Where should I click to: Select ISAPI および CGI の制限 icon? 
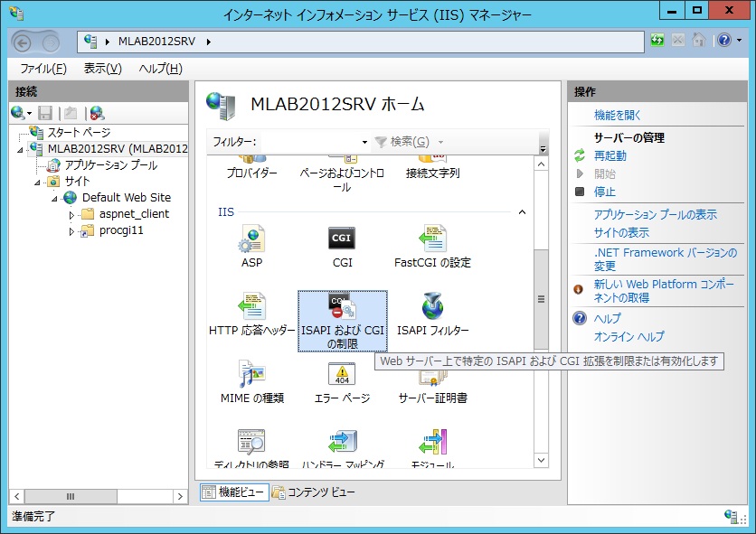point(343,321)
